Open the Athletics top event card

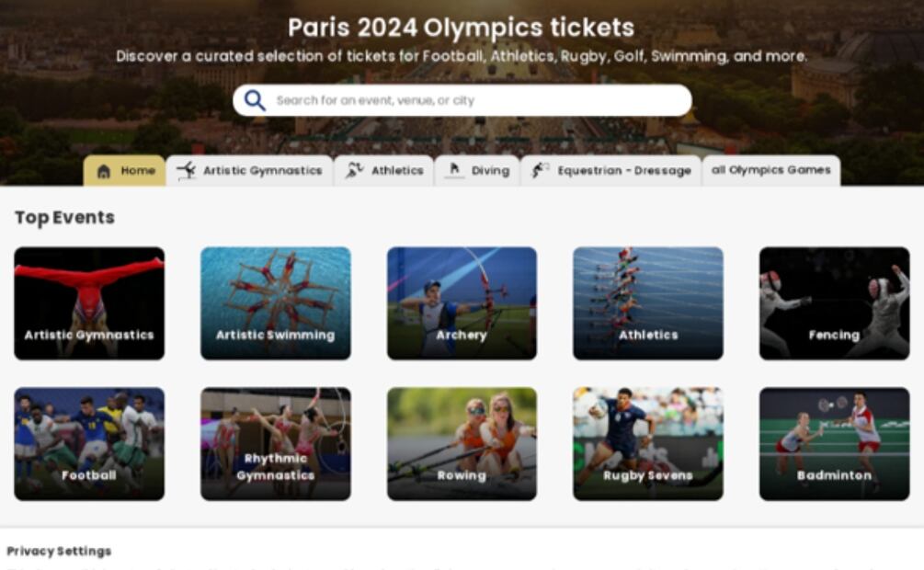648,303
